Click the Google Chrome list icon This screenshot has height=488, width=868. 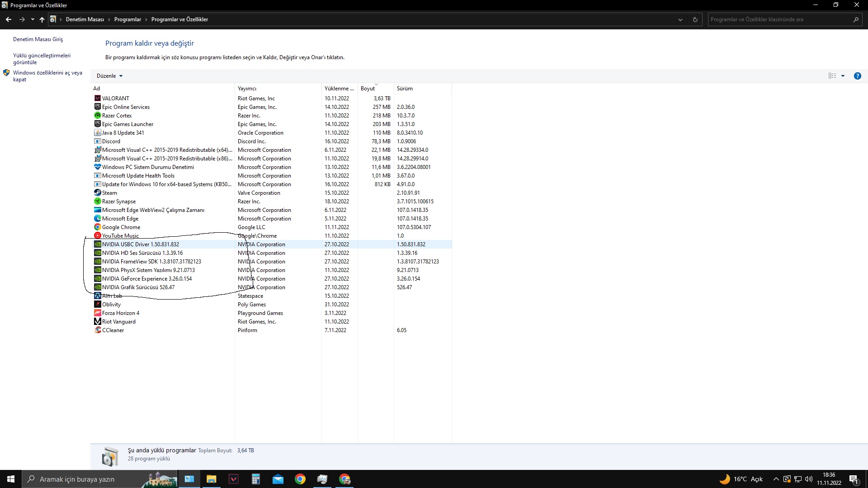click(x=97, y=227)
